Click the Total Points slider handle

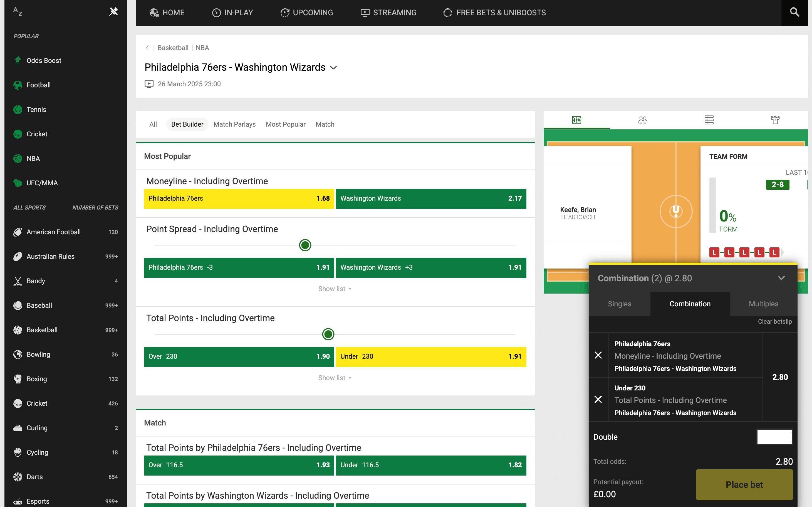(328, 334)
